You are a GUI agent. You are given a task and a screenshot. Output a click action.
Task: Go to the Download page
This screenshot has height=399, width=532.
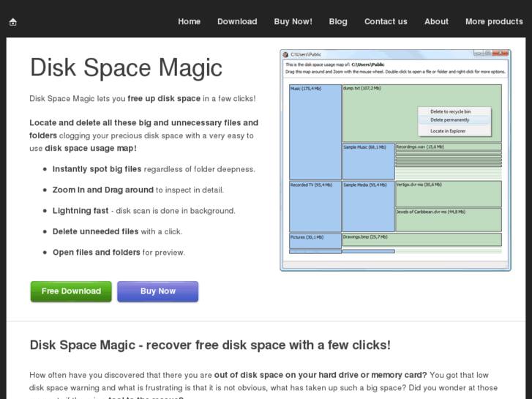237,21
